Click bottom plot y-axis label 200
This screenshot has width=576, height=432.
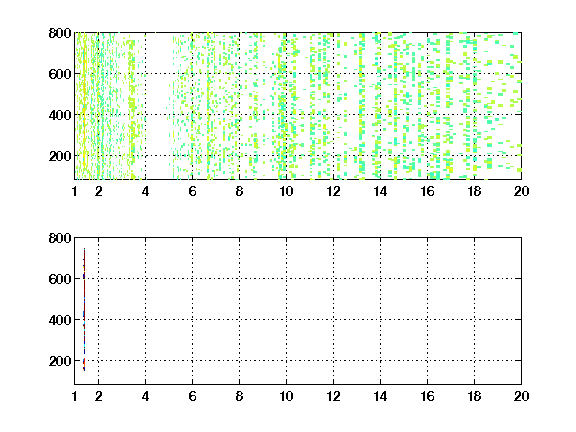[x=60, y=361]
